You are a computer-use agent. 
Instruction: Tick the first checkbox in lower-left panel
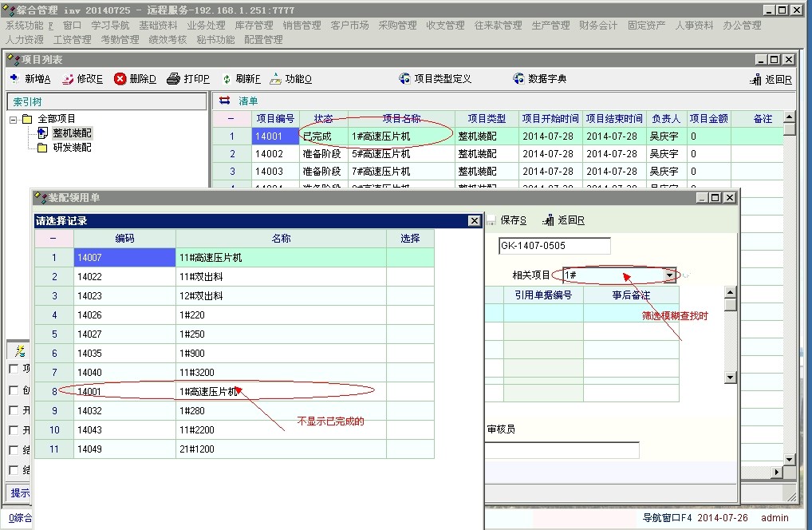click(x=14, y=369)
